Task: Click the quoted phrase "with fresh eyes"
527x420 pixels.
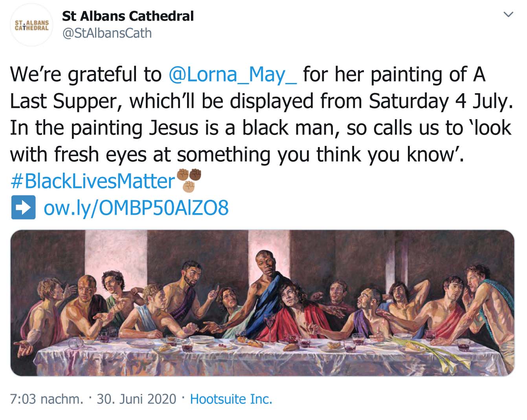Action: (79, 155)
